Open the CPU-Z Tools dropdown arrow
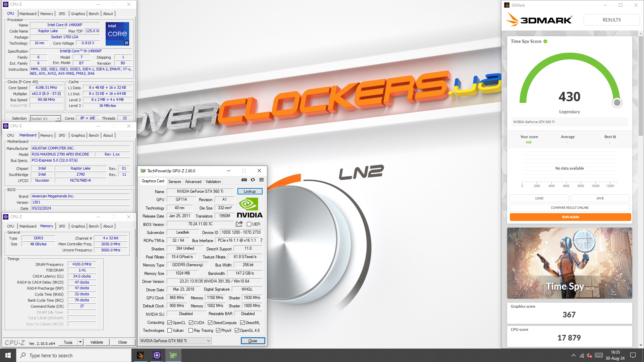 point(80,342)
